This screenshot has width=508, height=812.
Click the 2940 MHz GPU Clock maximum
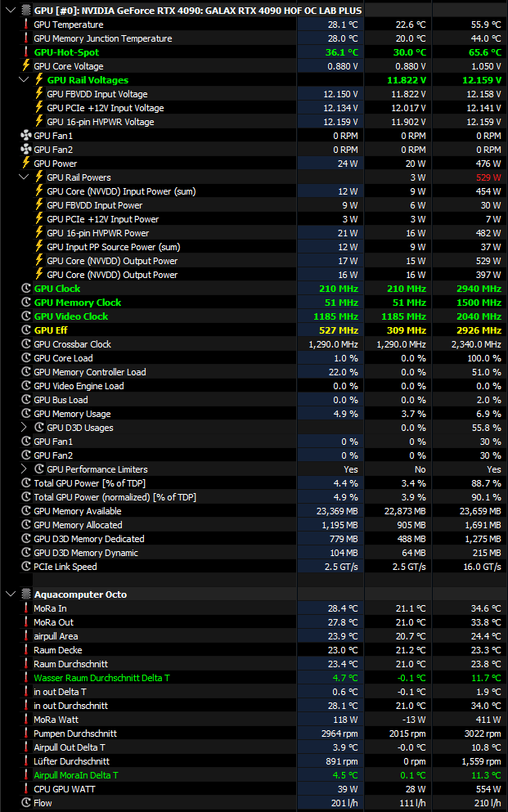[479, 289]
